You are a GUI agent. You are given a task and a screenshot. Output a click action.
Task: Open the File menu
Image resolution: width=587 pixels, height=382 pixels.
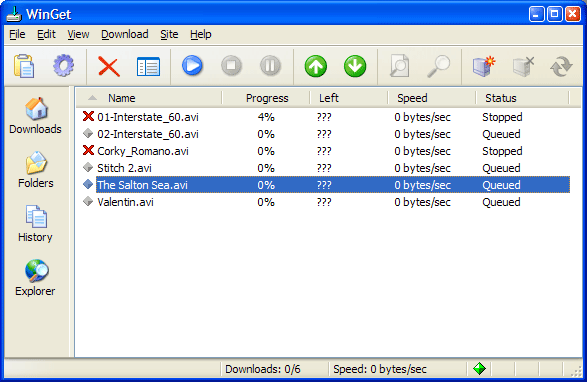tap(17, 34)
